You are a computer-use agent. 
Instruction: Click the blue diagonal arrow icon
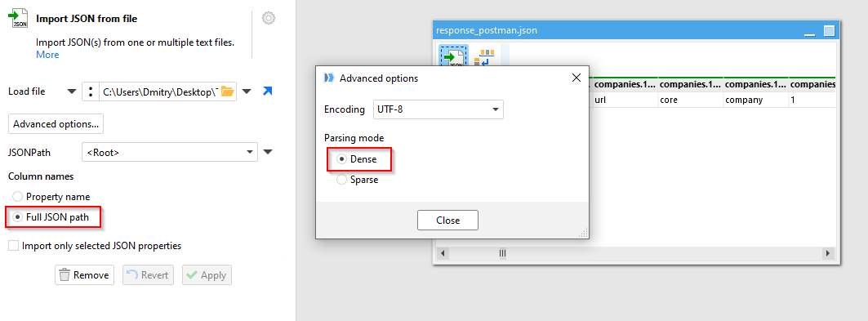tap(267, 91)
